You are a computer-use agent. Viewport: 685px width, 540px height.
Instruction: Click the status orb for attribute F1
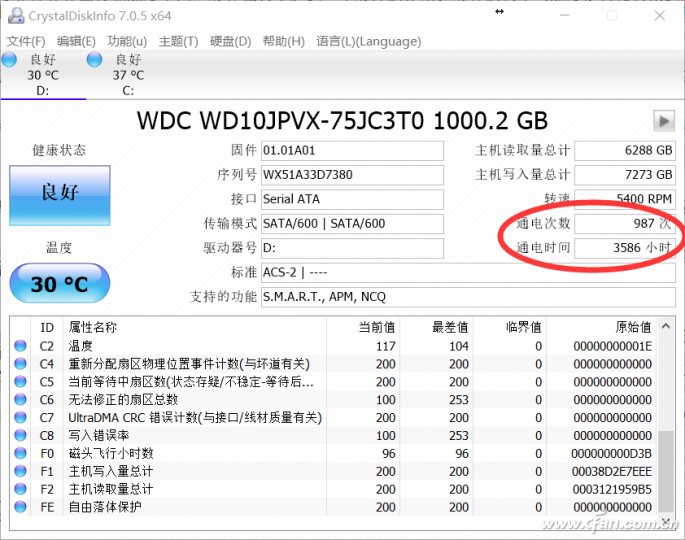(20, 471)
